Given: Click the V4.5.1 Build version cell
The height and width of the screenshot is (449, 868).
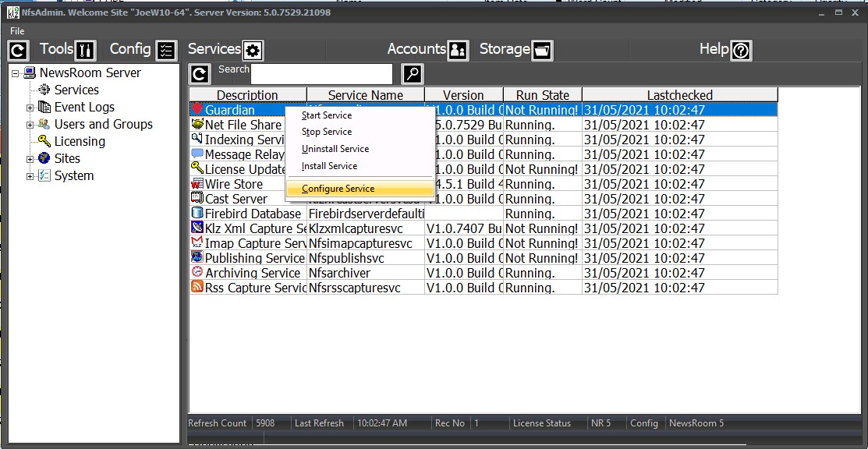Looking at the screenshot, I should pos(469,184).
